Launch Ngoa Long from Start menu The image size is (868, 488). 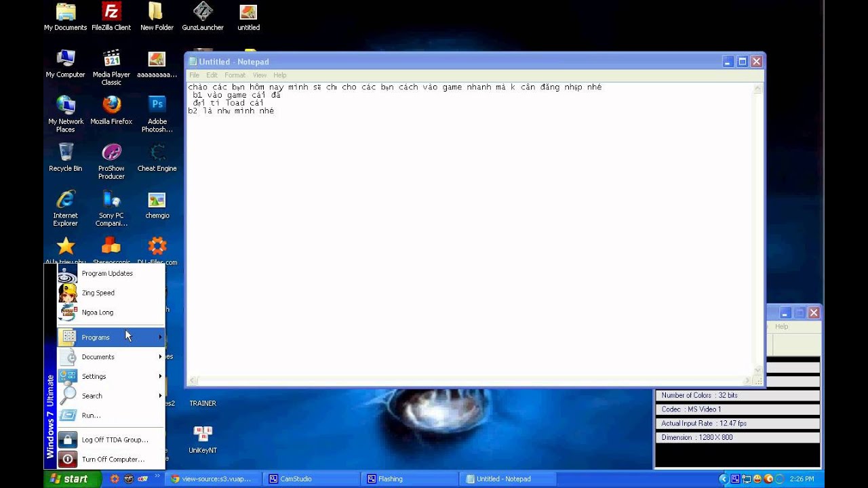pyautogui.click(x=111, y=312)
